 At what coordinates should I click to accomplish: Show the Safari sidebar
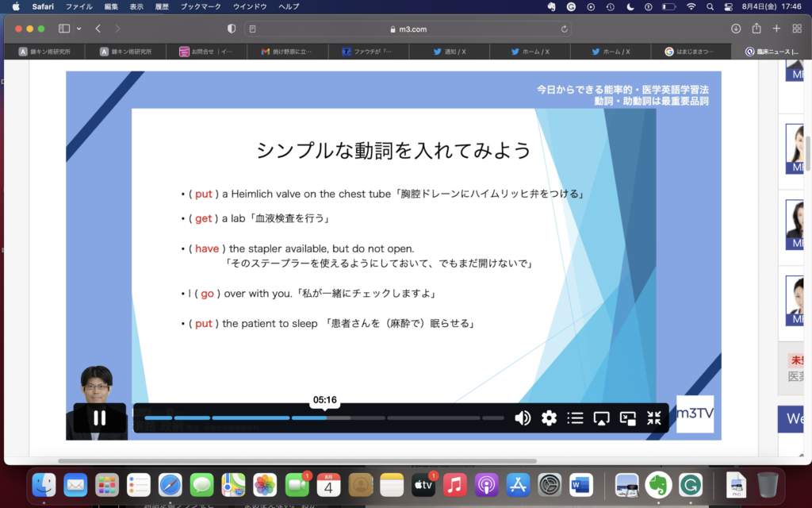(64, 29)
